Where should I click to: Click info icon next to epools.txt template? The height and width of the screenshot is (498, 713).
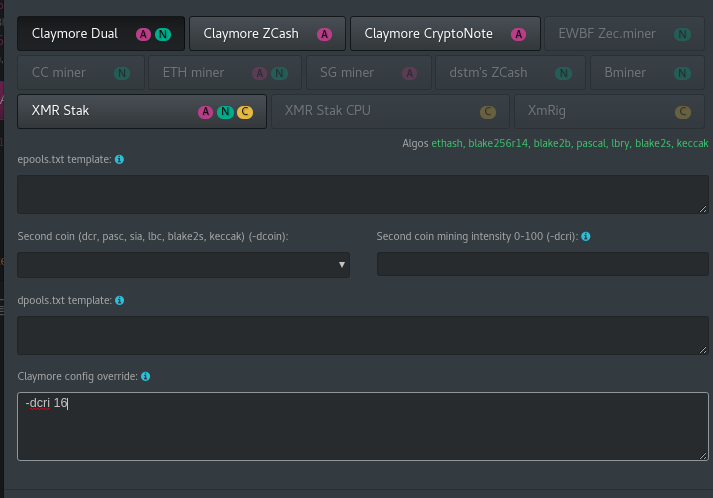click(x=120, y=160)
